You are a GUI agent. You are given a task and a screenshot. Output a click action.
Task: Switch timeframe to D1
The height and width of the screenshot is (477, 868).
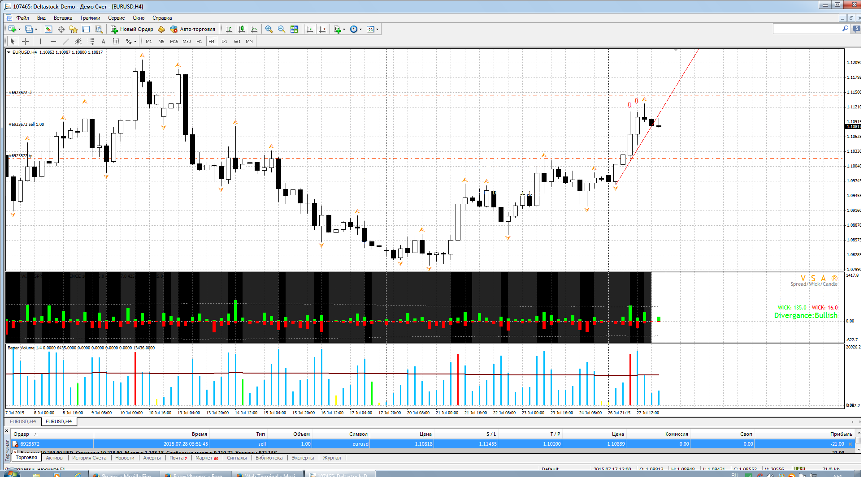coord(224,41)
